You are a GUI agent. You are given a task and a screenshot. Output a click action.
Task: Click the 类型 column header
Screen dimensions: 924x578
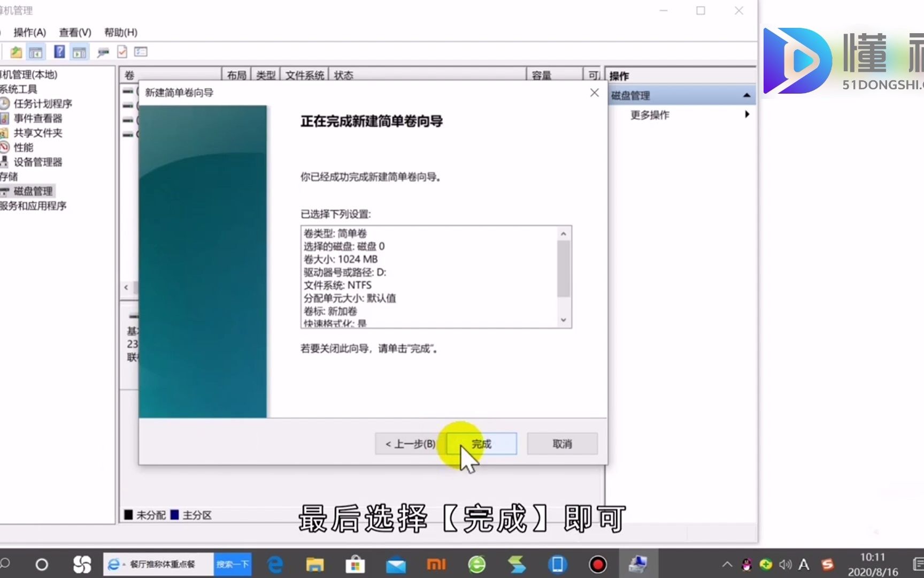pyautogui.click(x=265, y=75)
